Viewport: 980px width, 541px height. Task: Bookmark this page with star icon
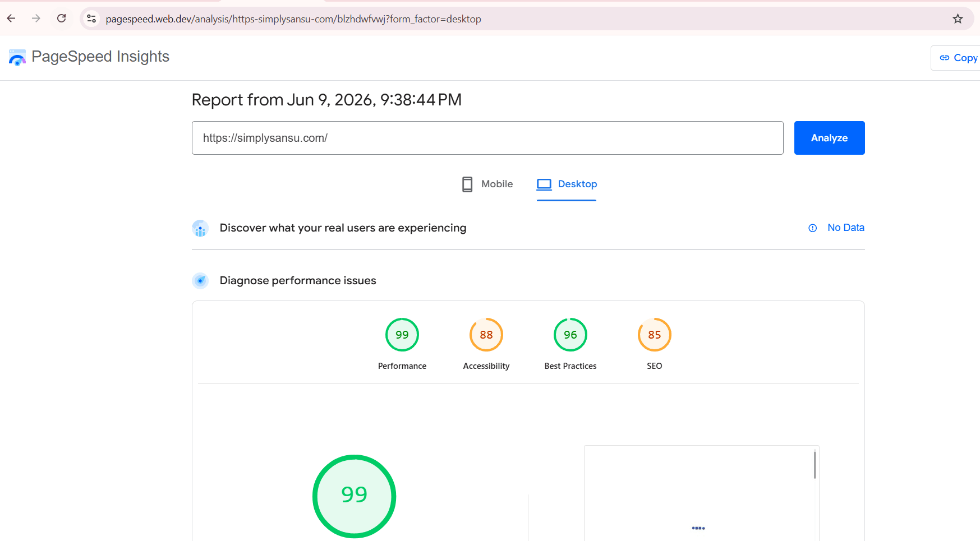pos(958,19)
